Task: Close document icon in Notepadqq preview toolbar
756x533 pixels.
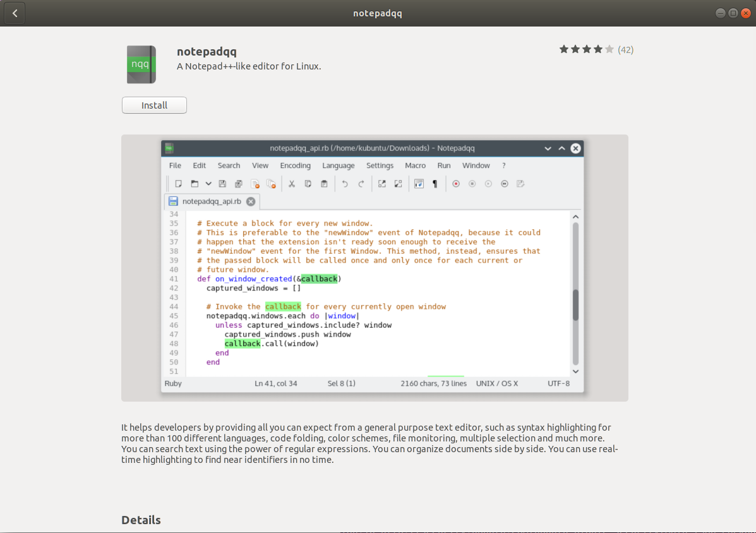Action: 255,184
